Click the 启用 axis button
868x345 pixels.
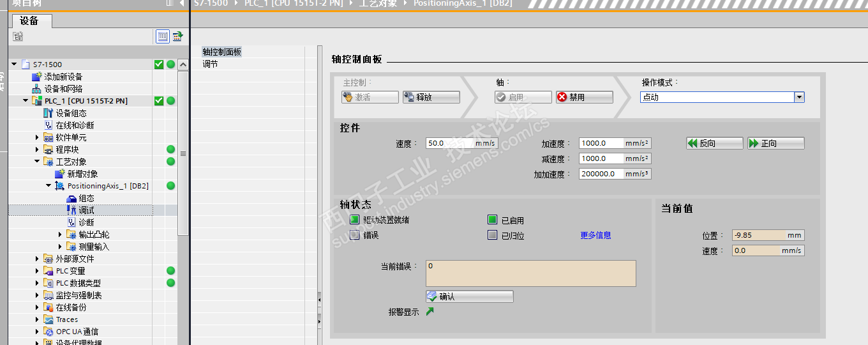pos(523,97)
